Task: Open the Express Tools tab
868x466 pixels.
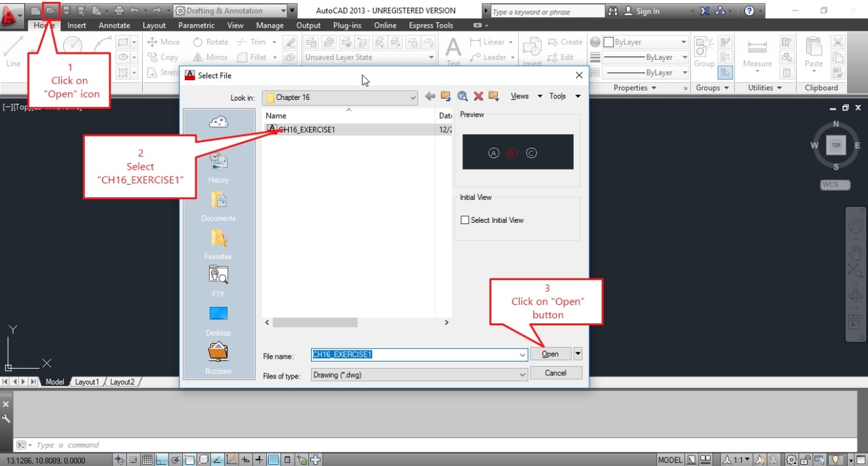Action: (x=431, y=25)
